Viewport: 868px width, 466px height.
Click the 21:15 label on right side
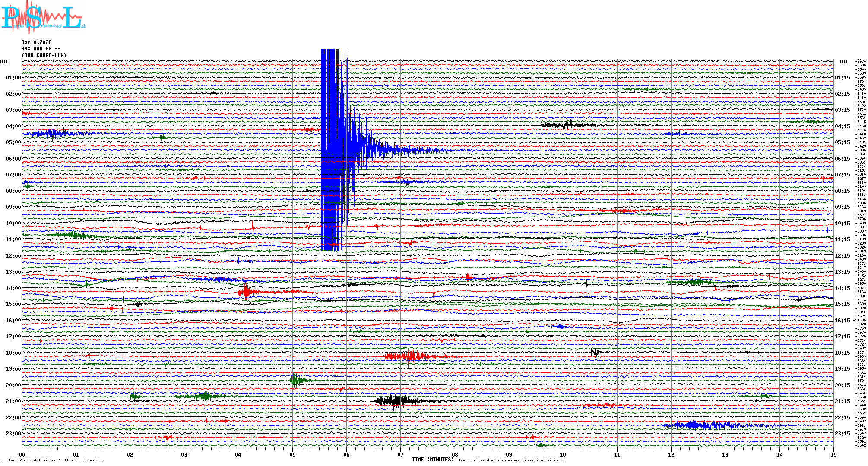coord(842,401)
